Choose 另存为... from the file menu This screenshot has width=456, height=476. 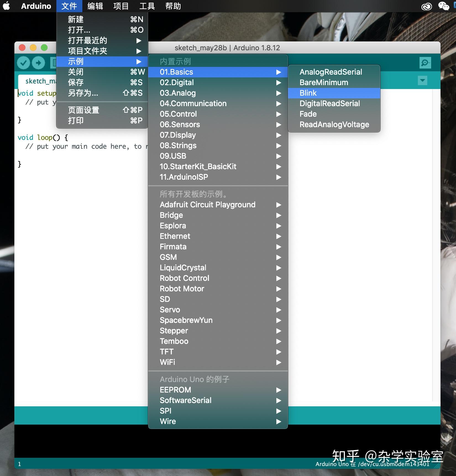(x=102, y=93)
